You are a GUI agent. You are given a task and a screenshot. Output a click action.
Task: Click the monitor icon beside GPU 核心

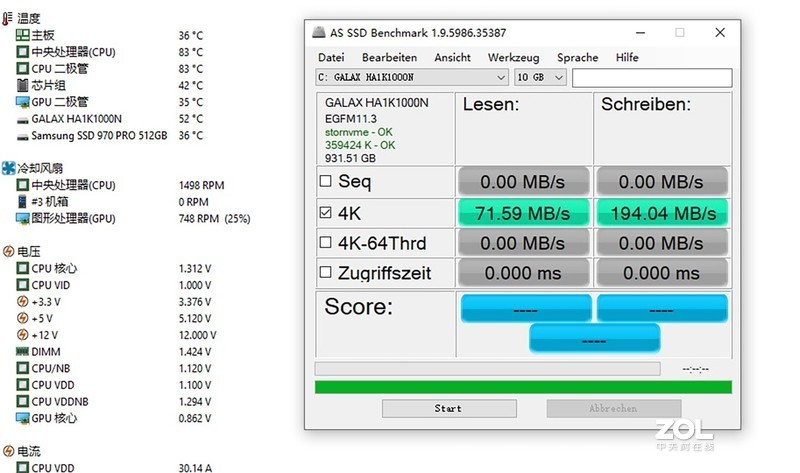[x=22, y=418]
